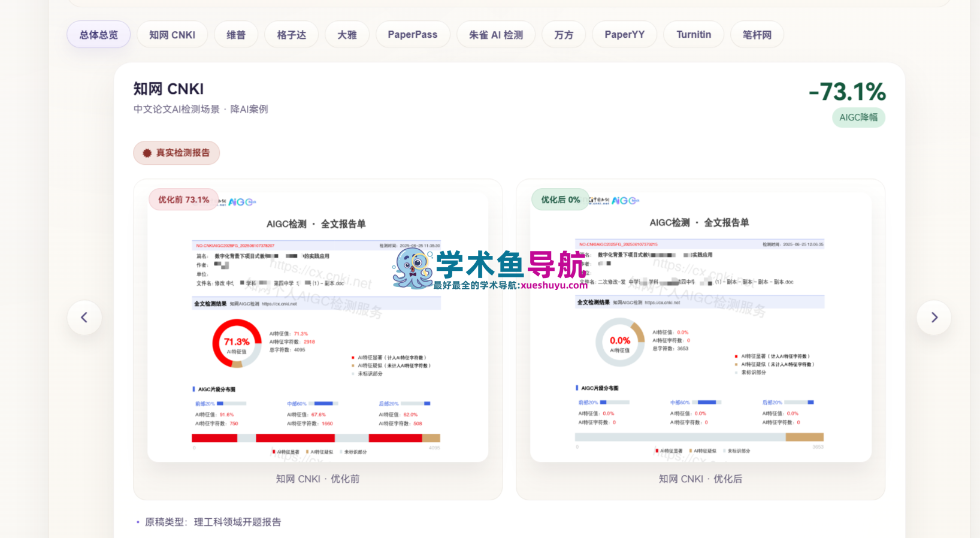
Task: Click the 优化后 0% label
Action: click(x=561, y=200)
